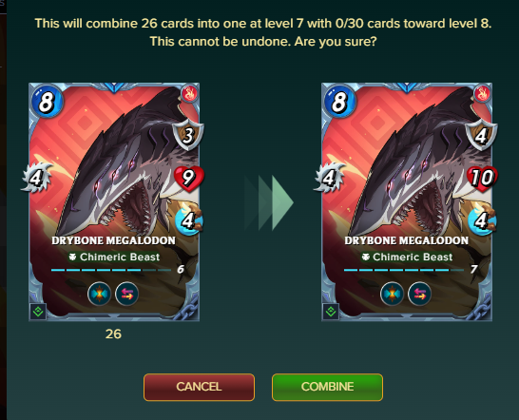Click fire element icon on left card
Screen dimensions: 519x420
pos(189,94)
